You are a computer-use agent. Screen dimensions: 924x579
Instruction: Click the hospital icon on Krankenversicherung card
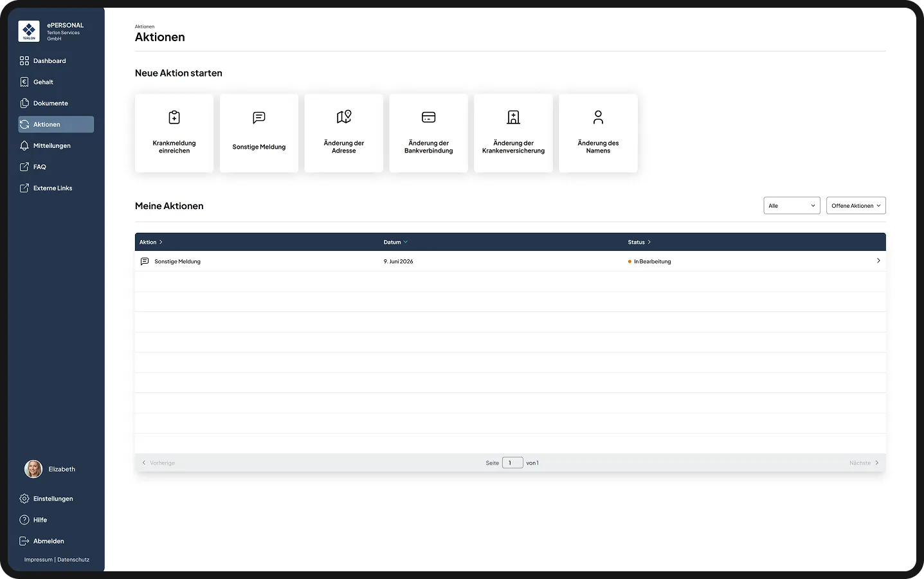[x=514, y=117]
